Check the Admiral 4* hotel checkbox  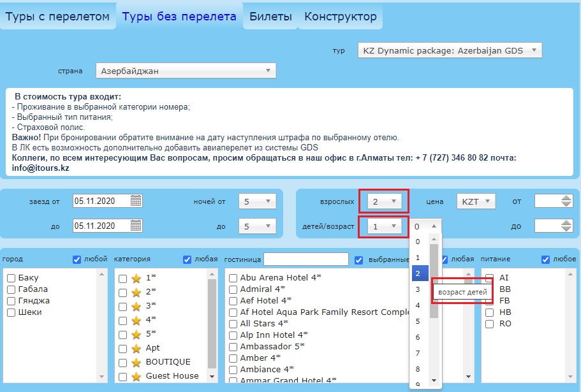(233, 289)
